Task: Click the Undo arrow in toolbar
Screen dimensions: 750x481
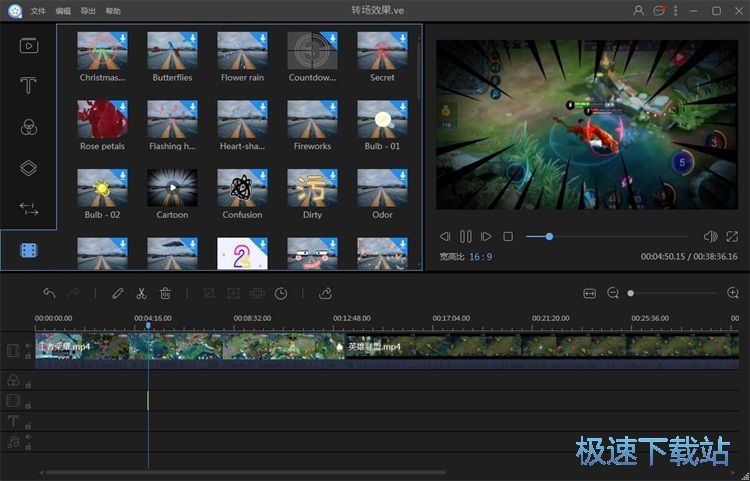Action: pyautogui.click(x=49, y=293)
